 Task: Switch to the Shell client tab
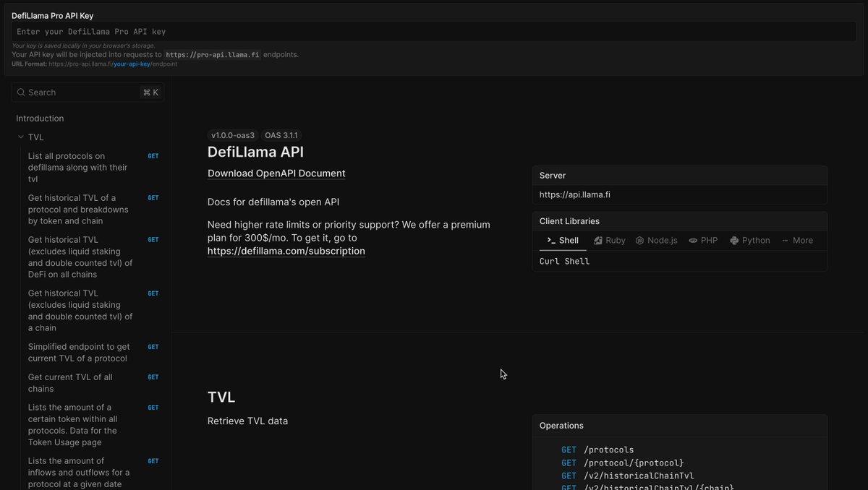pyautogui.click(x=563, y=241)
